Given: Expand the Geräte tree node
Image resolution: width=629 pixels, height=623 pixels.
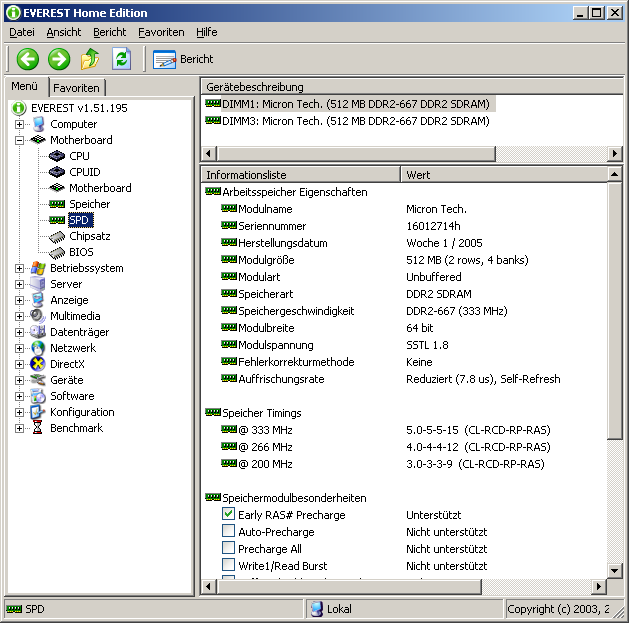Looking at the screenshot, I should coord(19,380).
